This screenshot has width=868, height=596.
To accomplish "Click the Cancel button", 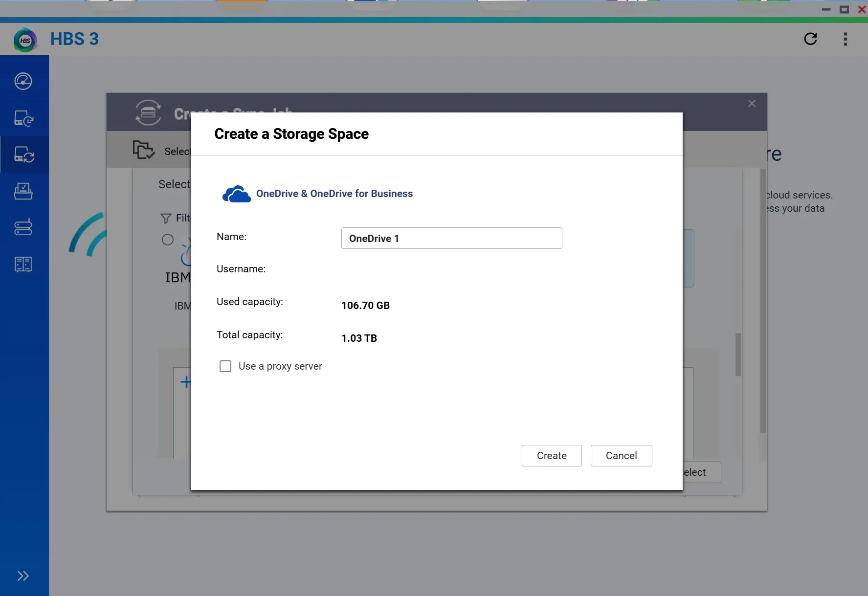I will [621, 456].
